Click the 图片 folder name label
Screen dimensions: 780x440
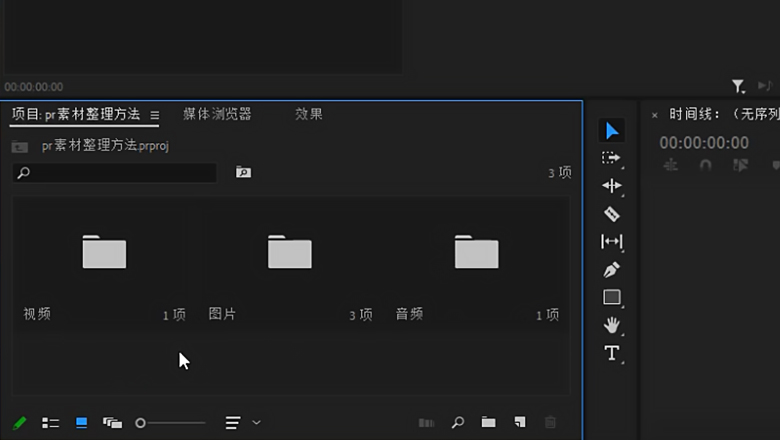tap(222, 314)
